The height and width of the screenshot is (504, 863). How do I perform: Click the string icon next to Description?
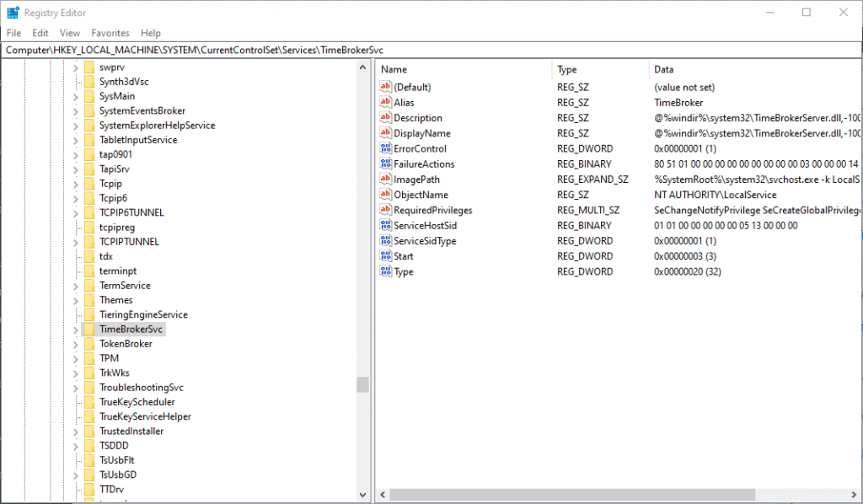click(x=385, y=117)
